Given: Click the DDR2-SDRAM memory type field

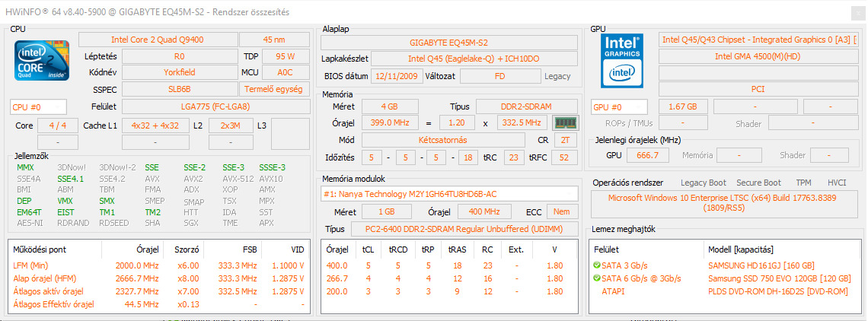Looking at the screenshot, I should click(x=527, y=106).
